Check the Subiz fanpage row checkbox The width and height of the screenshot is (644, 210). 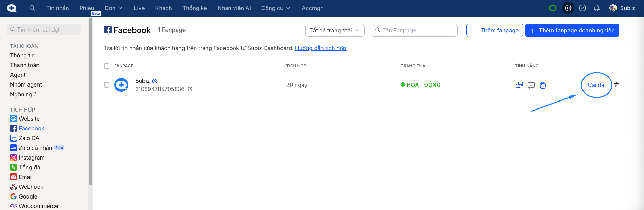pos(107,85)
